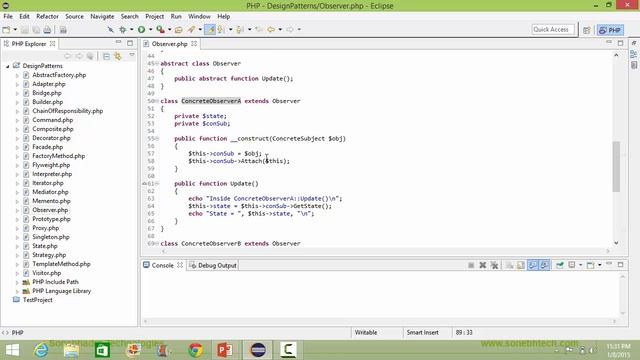640x360 pixels.
Task: Select Visitor.php in PHP Explorer
Action: point(47,273)
